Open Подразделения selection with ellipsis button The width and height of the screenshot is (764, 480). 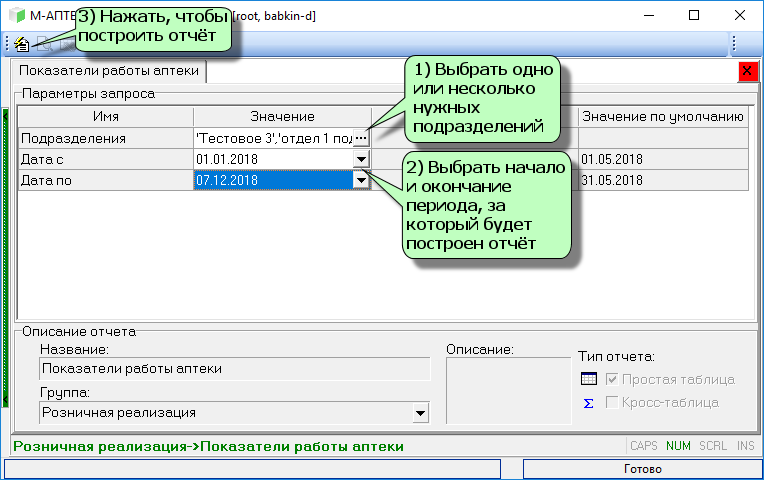361,138
